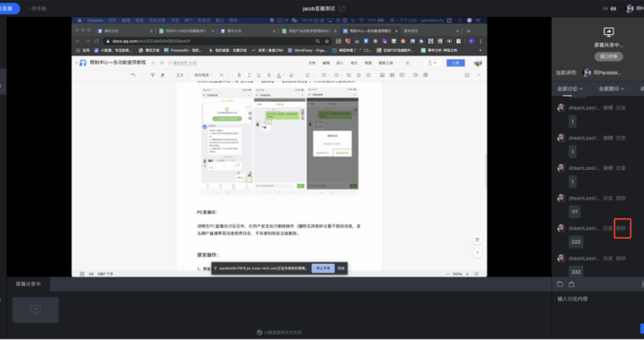This screenshot has width=644, height=340.
Task: Click the 111 message bubble
Action: pyautogui.click(x=574, y=212)
